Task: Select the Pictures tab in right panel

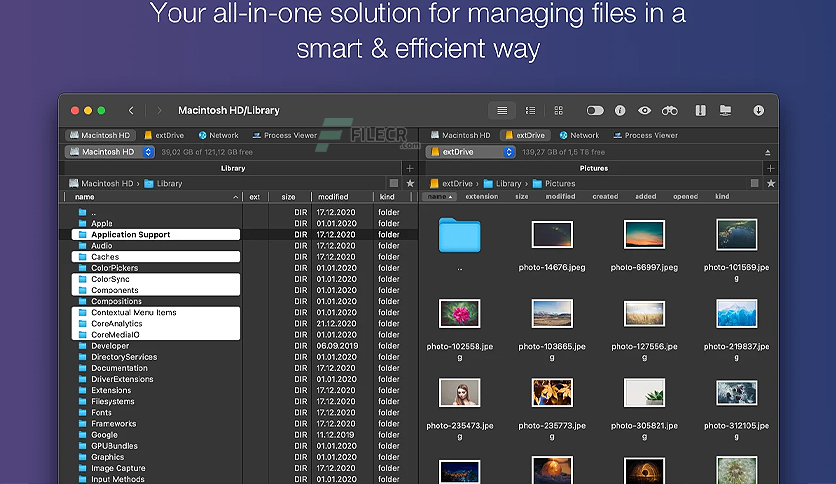Action: pos(594,168)
